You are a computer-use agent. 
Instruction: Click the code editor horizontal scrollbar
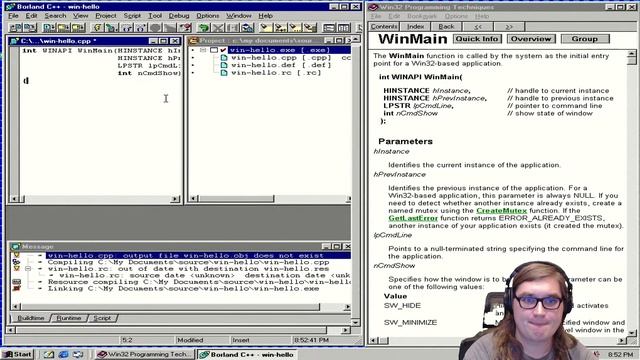tap(96, 199)
